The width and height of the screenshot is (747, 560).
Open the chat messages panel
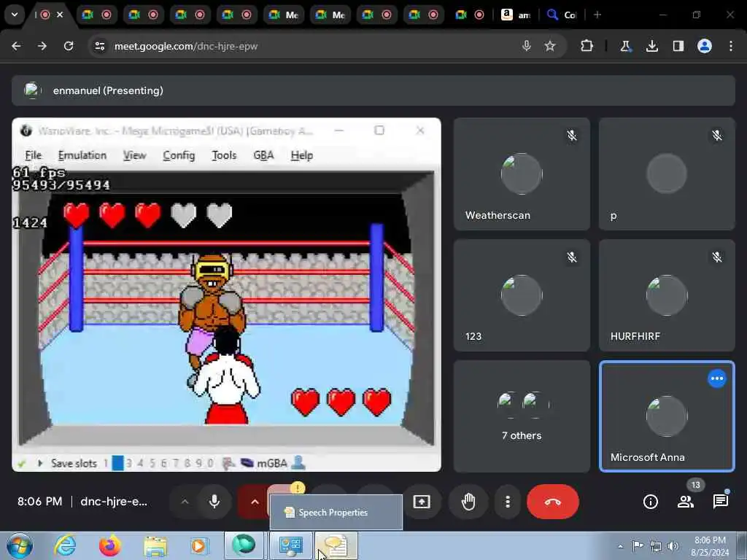(x=720, y=502)
